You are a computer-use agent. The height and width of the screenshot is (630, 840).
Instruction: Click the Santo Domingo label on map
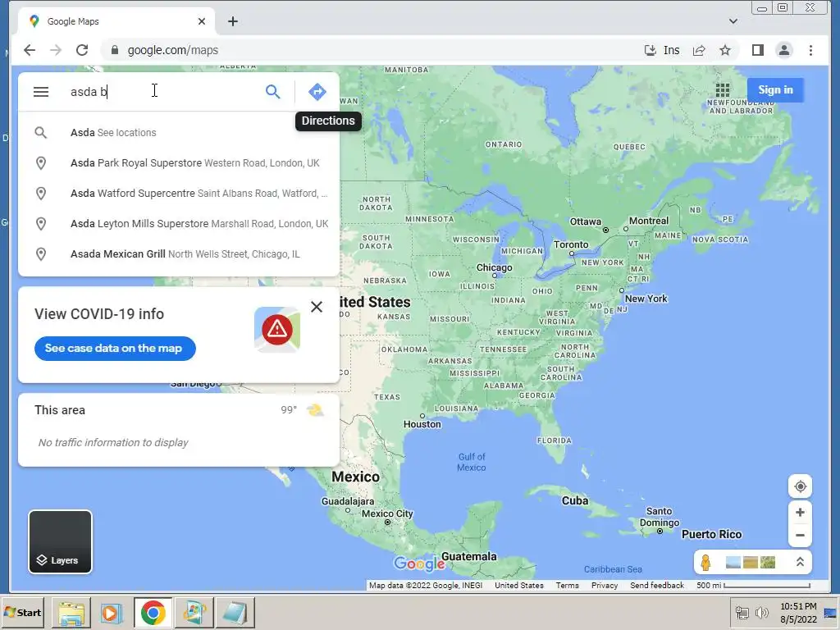click(659, 517)
